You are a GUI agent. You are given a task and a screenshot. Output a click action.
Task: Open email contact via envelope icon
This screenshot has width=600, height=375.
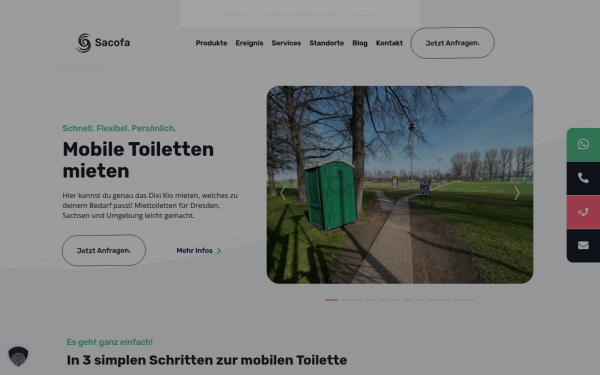tap(583, 245)
